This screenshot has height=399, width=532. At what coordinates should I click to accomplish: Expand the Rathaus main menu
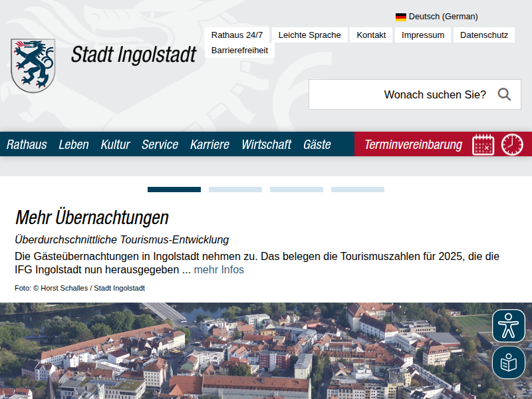(27, 144)
